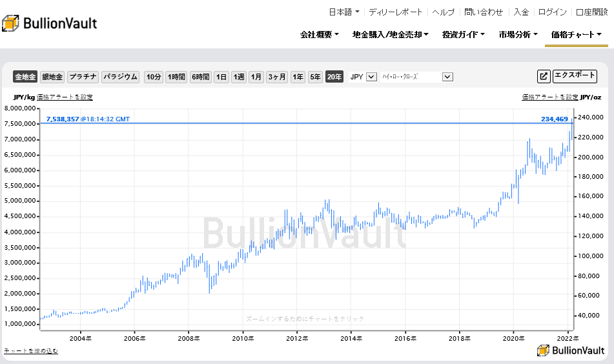Open the 入金 link

(x=521, y=12)
